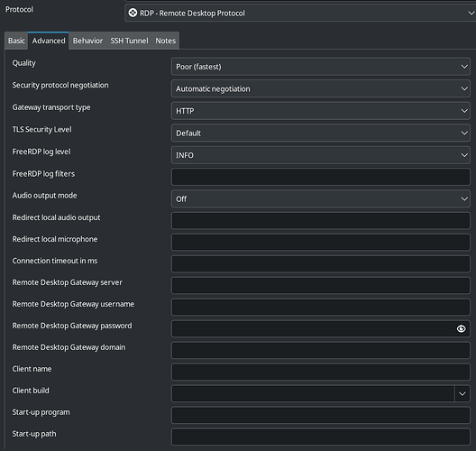
Task: Expand Security protocol negotiation dropdown
Action: pyautogui.click(x=321, y=88)
